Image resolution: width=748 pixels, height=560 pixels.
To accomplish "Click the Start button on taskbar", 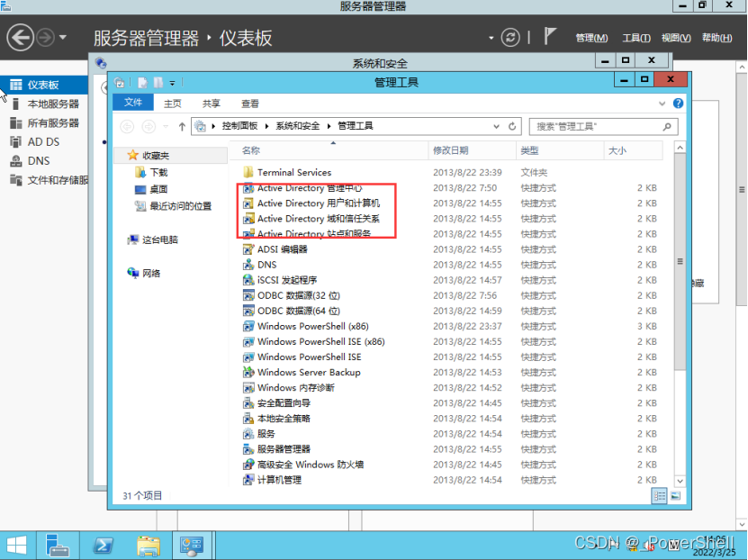I will [x=17, y=546].
